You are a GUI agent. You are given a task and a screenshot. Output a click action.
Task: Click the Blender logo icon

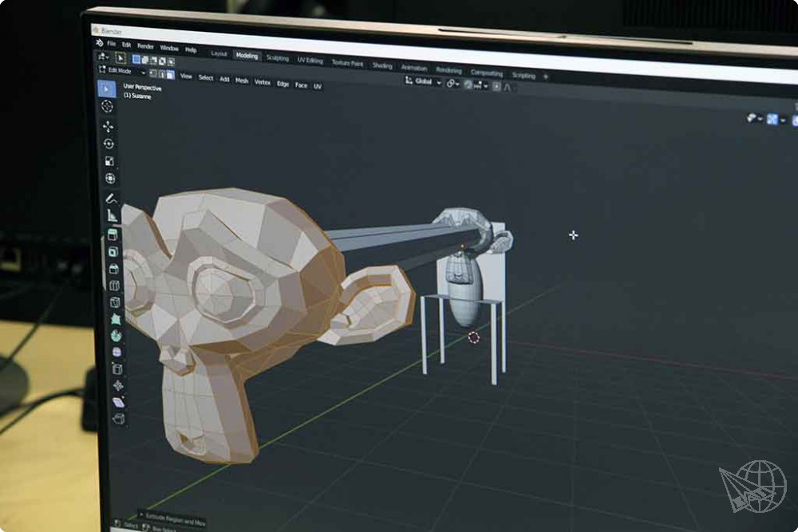(99, 43)
